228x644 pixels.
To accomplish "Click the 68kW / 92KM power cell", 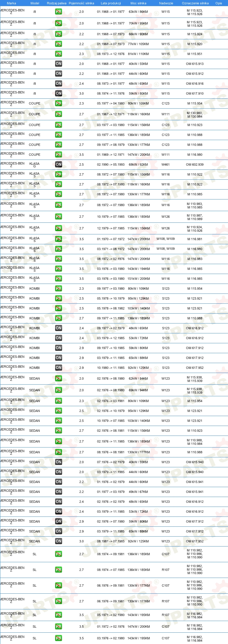I will tap(138, 164).
